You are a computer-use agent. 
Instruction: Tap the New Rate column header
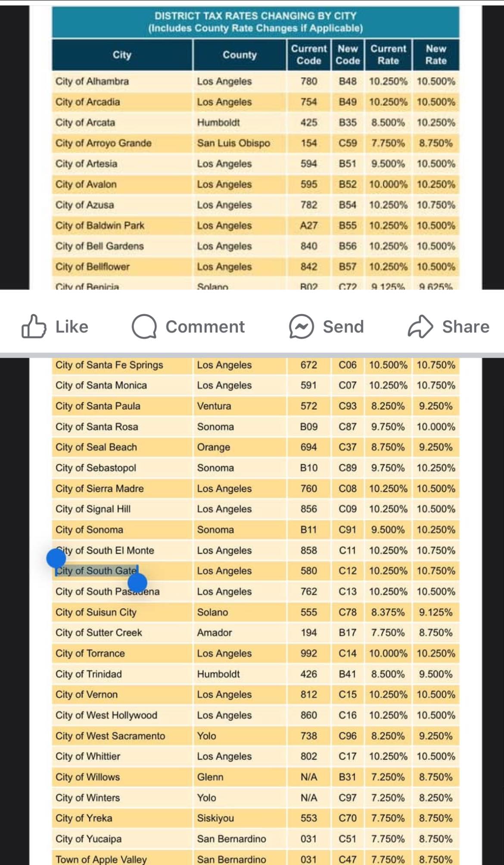click(x=436, y=55)
